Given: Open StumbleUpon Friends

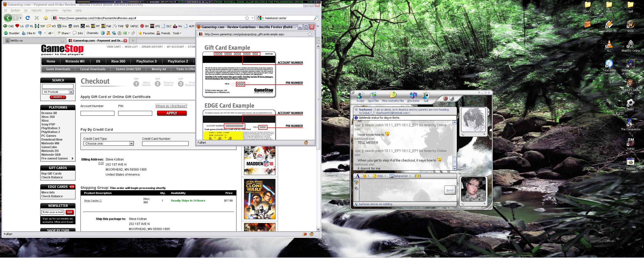Looking at the screenshot, I should click(x=163, y=33).
